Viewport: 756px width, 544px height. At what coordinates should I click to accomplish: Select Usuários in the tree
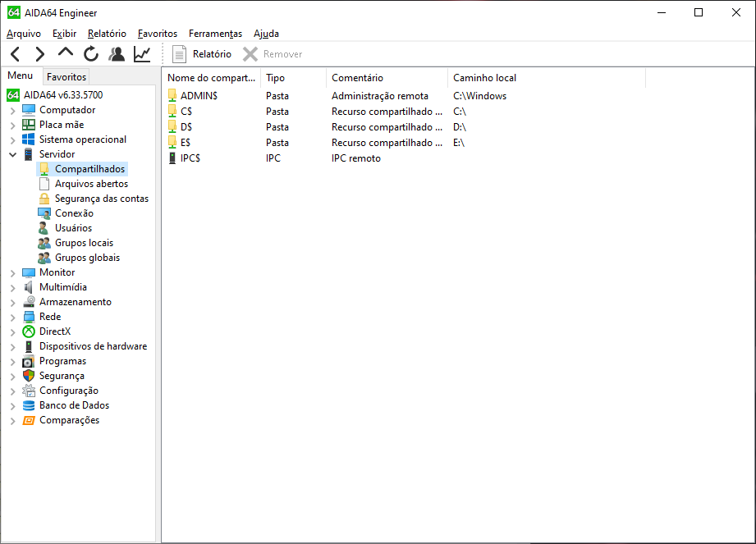(73, 228)
